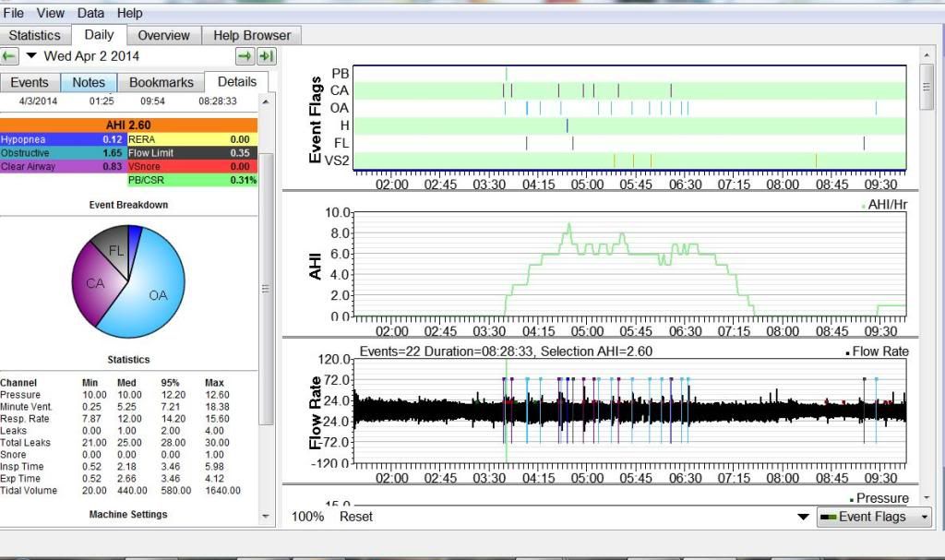Click scroll-up arrow of graph area
Image resolution: width=945 pixels, height=560 pixels.
point(926,57)
